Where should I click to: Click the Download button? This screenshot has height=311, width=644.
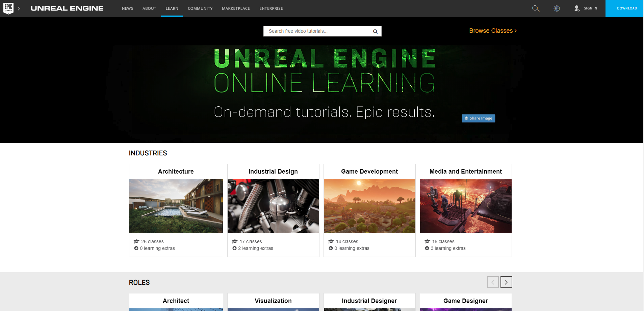[624, 8]
